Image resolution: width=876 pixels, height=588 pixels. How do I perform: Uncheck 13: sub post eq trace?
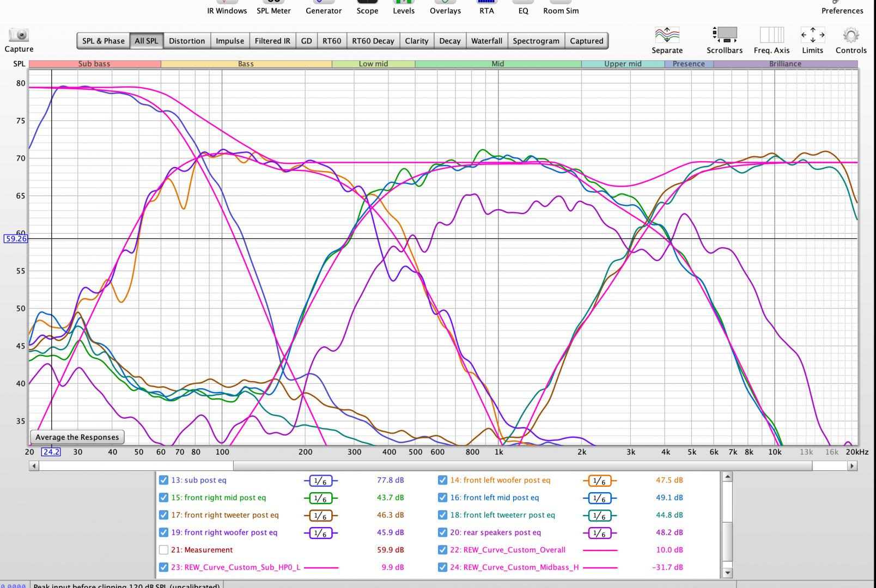pos(163,480)
